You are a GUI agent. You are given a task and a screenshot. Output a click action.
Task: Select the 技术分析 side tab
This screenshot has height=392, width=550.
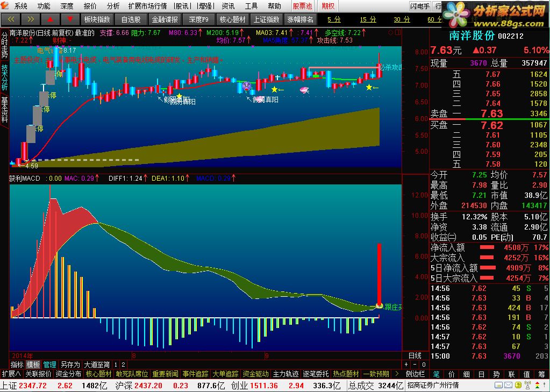pos(4,77)
